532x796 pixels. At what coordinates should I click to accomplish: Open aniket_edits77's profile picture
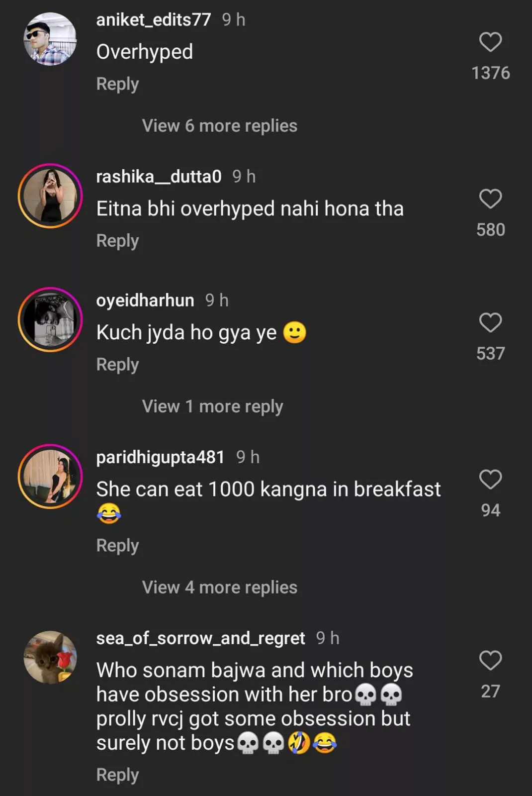50,39
